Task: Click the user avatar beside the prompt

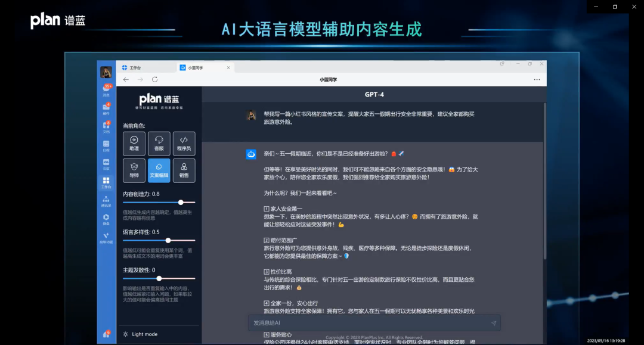Action: point(252,115)
